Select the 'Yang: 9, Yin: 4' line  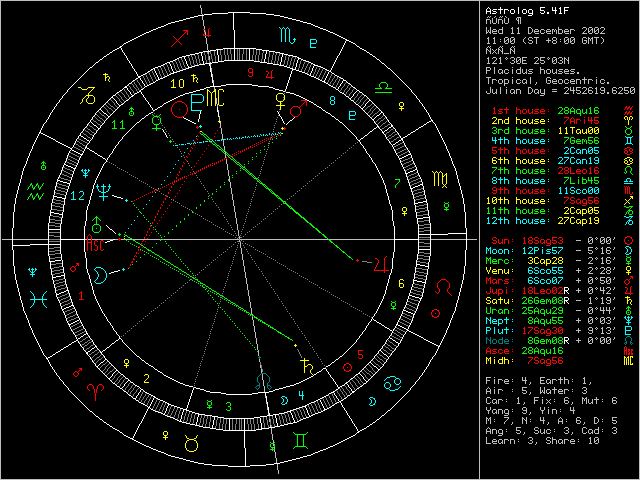530,411
